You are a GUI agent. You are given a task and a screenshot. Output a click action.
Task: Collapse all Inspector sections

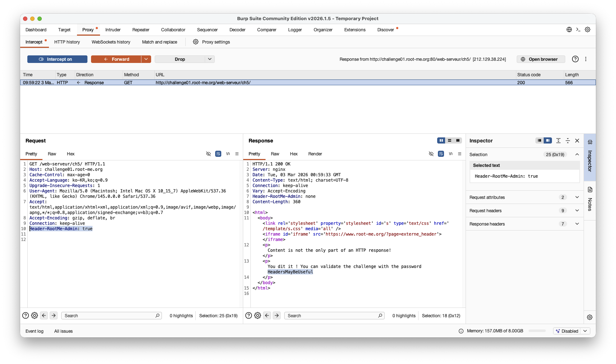[568, 141]
